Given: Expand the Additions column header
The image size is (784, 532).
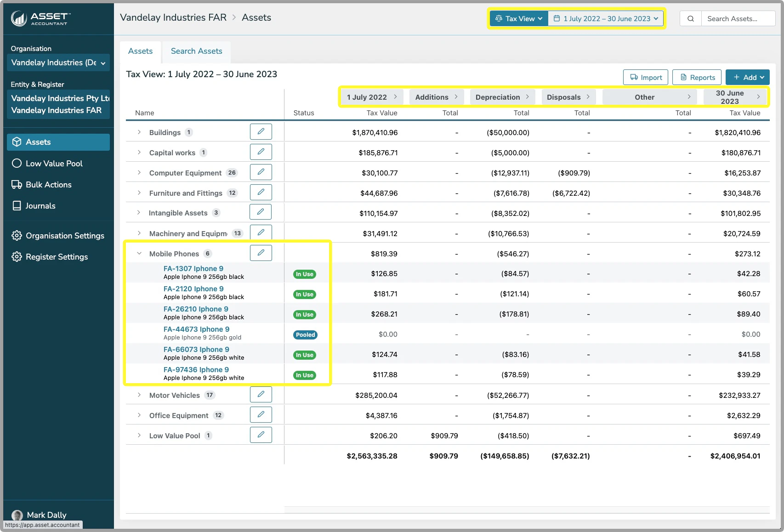Looking at the screenshot, I should coord(436,97).
